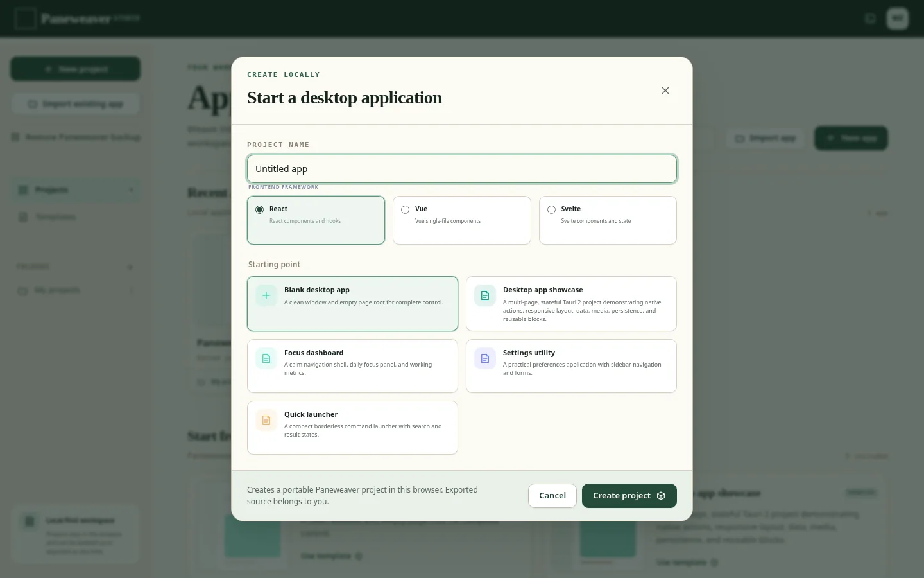Cancel the project creation dialog
924x578 pixels.
552,496
